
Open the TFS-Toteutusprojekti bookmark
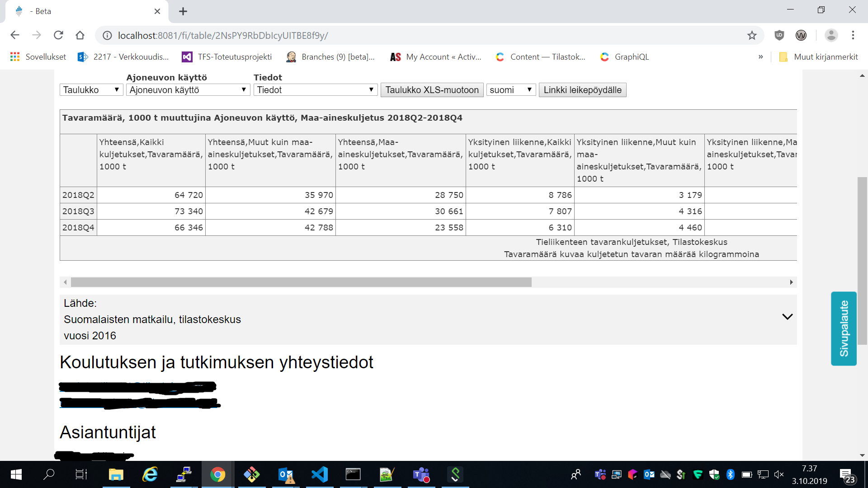(x=227, y=57)
